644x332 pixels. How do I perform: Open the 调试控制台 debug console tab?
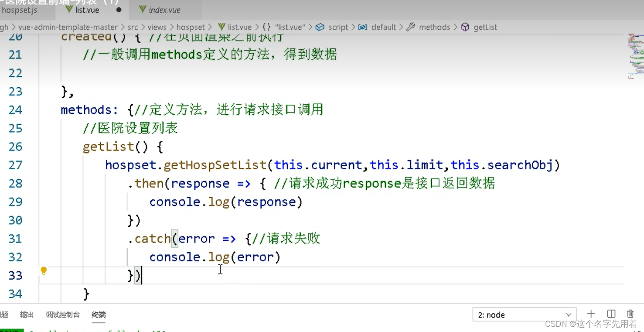click(x=63, y=315)
